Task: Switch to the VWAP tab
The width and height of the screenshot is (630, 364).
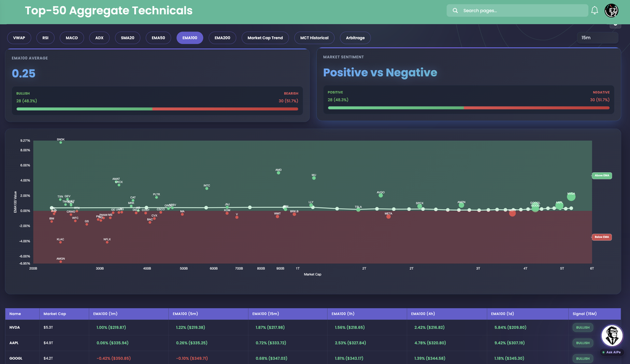Action: (19, 38)
